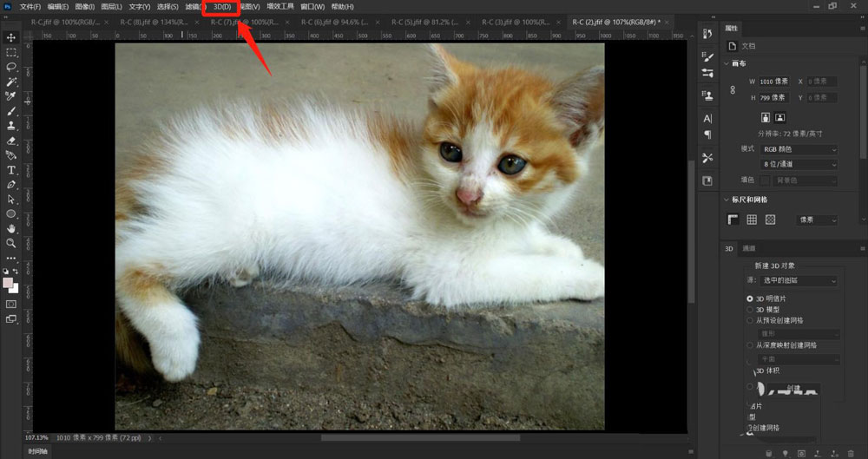Switch to the 通道 panel tab
This screenshot has height=459, width=868.
[749, 248]
